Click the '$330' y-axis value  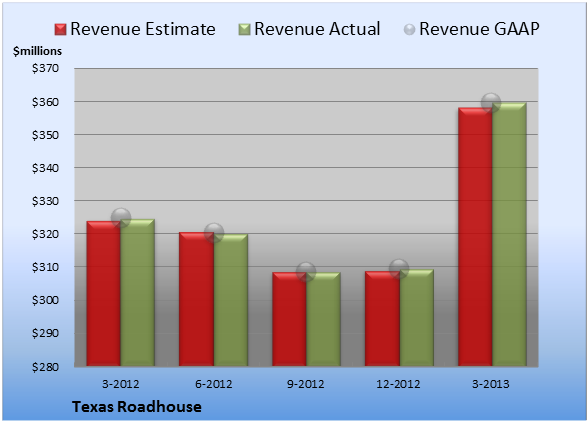tap(45, 201)
